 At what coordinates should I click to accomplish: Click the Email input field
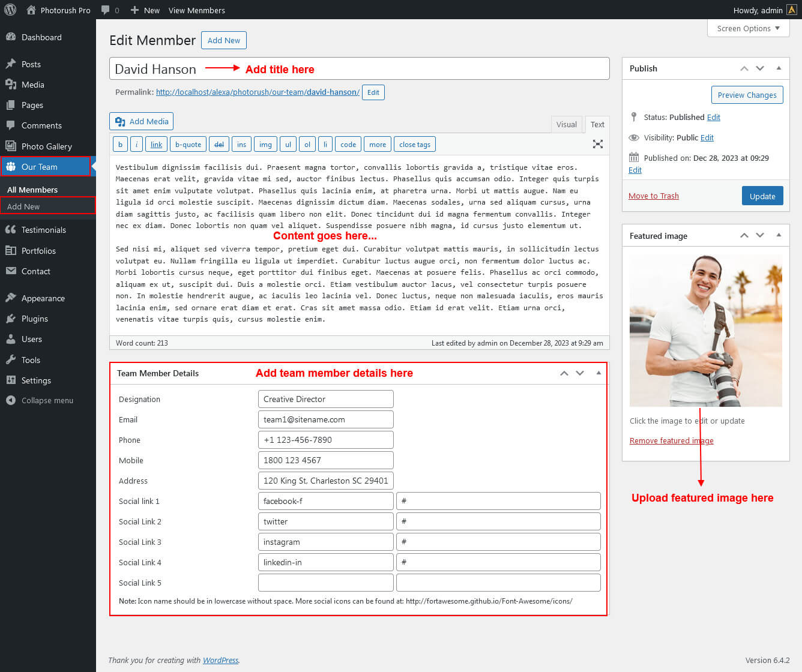click(326, 419)
